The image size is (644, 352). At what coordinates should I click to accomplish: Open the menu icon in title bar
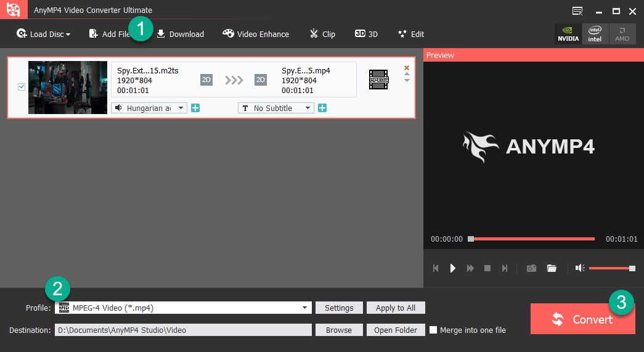point(577,11)
